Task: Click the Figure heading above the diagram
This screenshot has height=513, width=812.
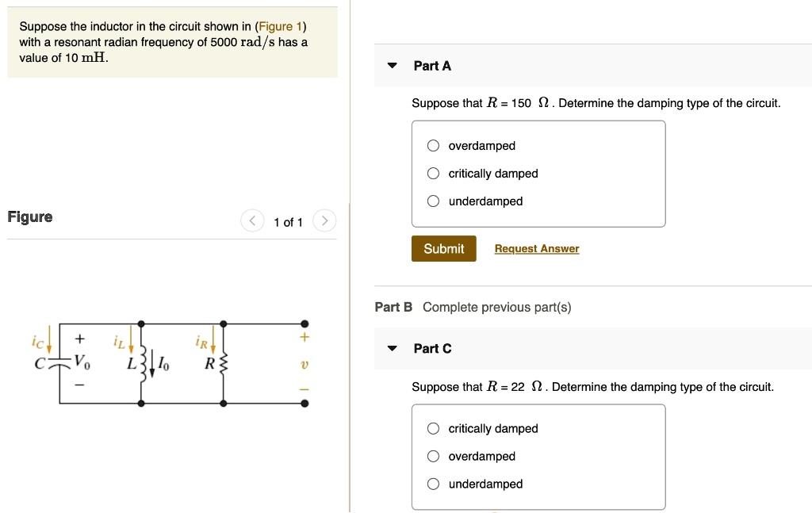Action: pyautogui.click(x=29, y=216)
